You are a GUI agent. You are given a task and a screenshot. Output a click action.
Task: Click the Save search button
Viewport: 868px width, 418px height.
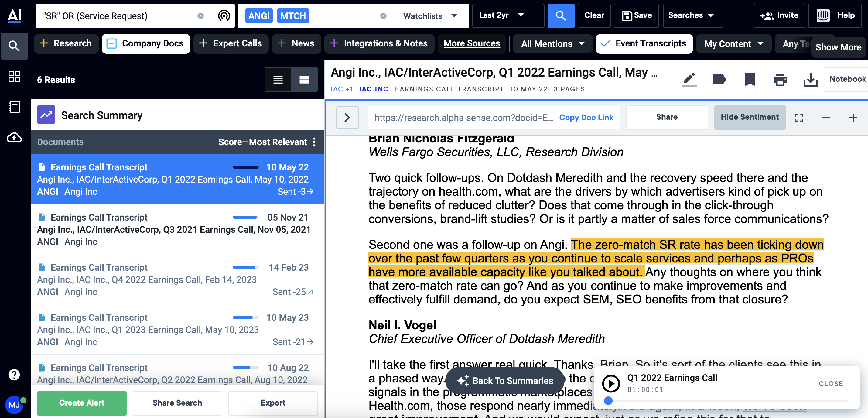(636, 15)
